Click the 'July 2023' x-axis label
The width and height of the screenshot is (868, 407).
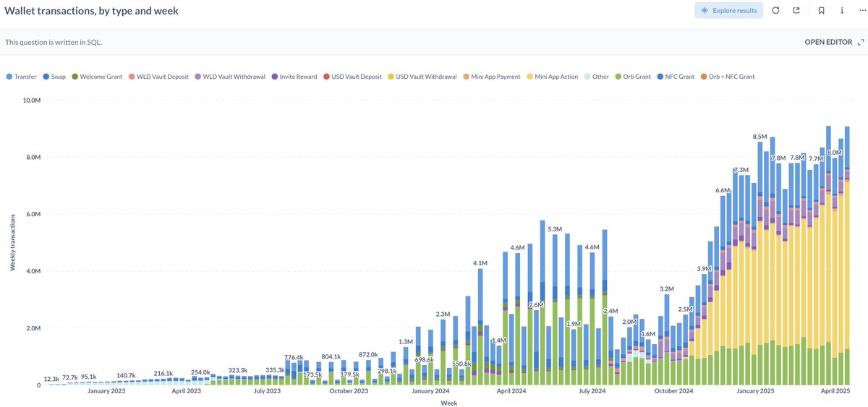point(268,391)
